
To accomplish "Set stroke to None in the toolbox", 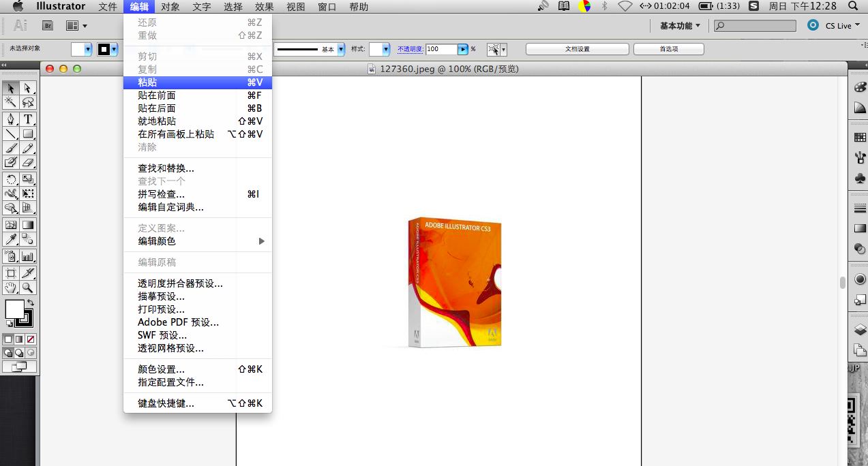I will [x=31, y=339].
